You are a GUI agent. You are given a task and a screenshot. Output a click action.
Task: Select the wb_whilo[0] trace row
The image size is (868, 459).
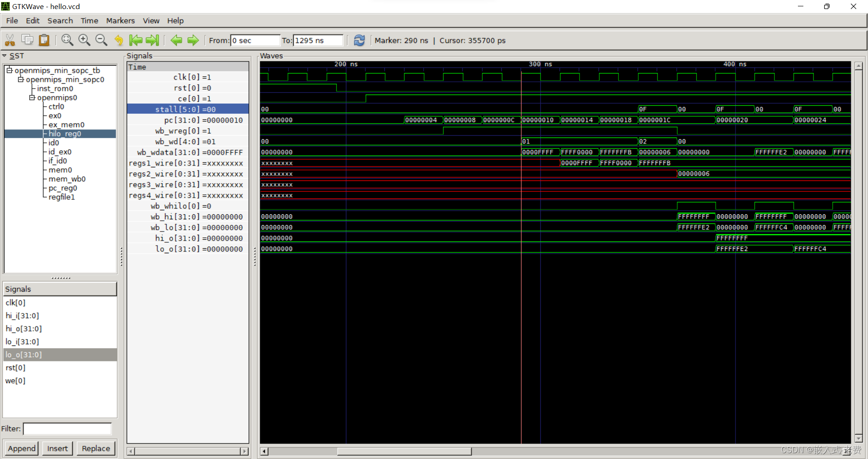(x=188, y=206)
